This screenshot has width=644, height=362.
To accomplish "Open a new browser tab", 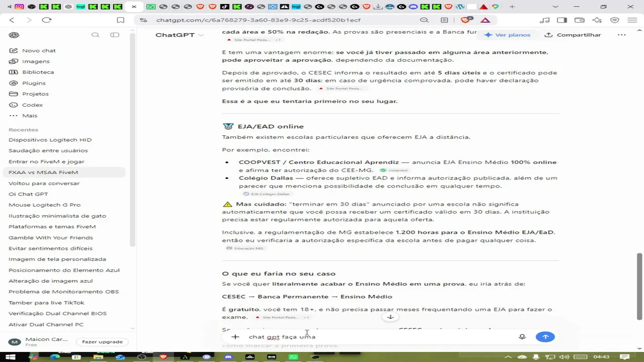I will point(512,7).
